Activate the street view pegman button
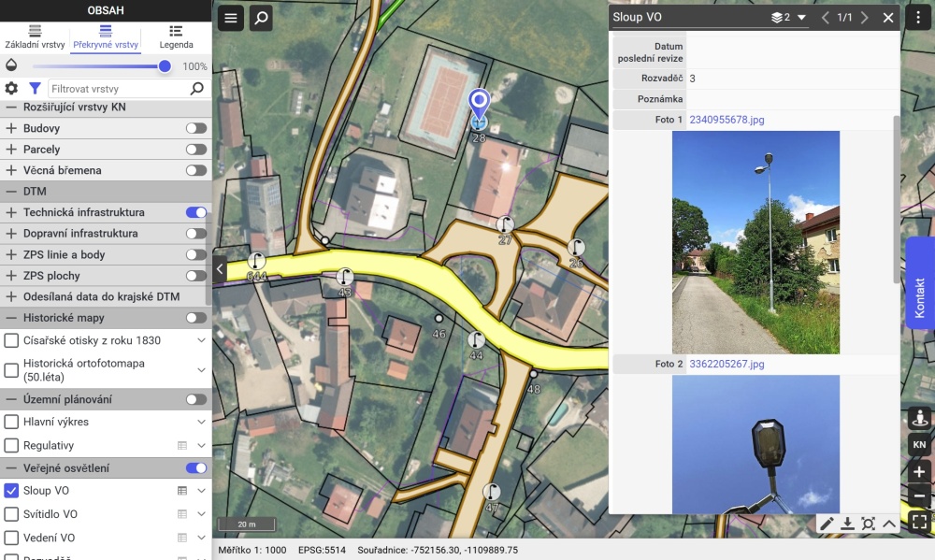Screen dimensions: 935x560 pyautogui.click(x=919, y=419)
